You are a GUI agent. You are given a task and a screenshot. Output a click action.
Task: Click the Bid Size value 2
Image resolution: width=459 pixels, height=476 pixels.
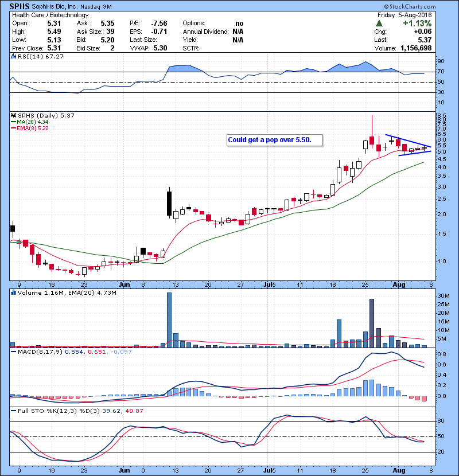point(112,48)
